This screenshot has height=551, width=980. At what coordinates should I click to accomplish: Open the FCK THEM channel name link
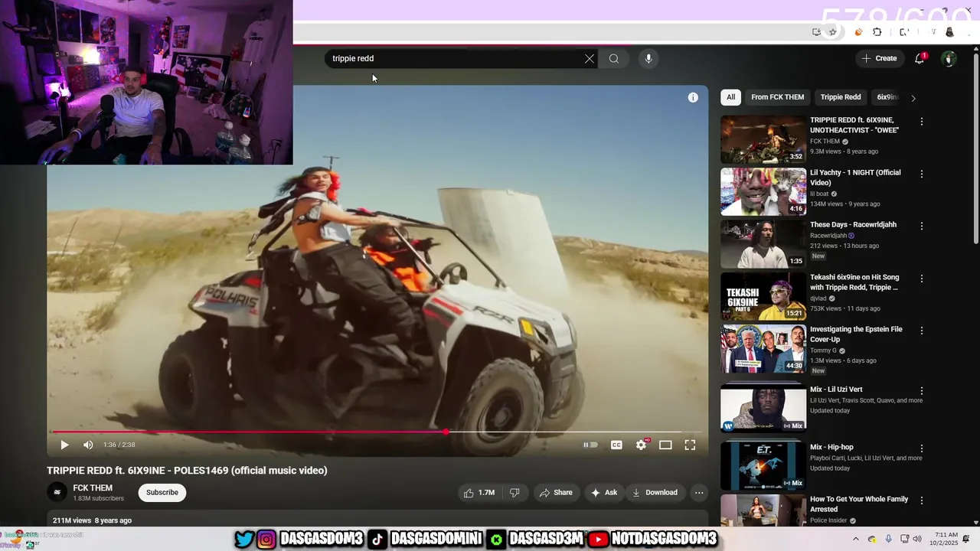point(93,487)
